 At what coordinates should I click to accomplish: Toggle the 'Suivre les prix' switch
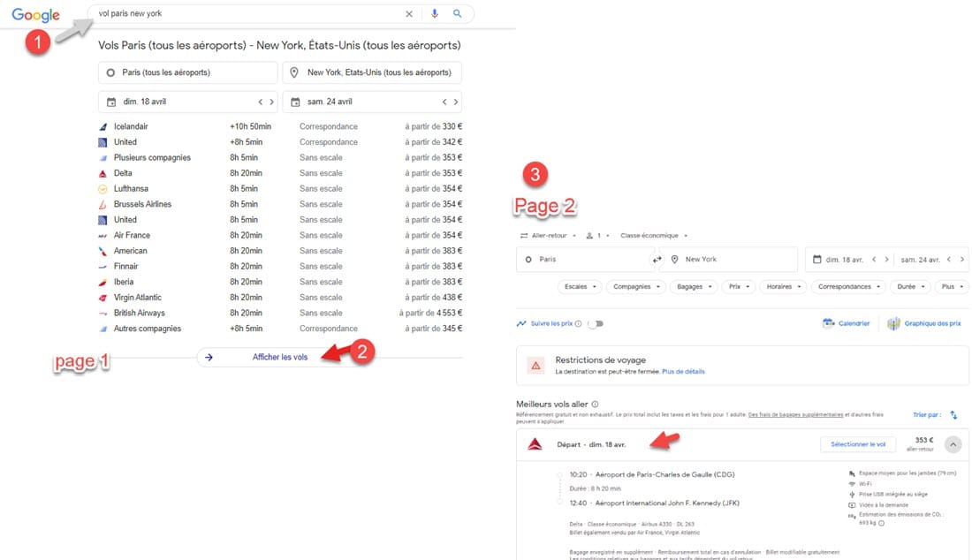coord(596,324)
